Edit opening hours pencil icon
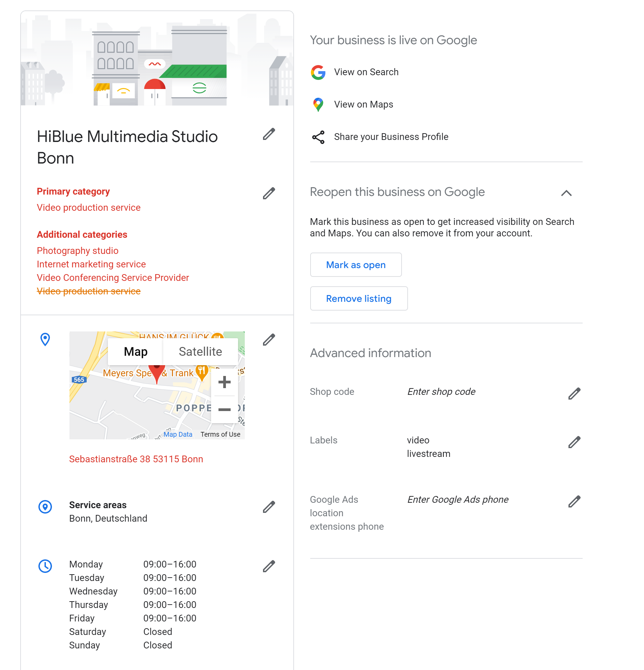 click(x=269, y=566)
